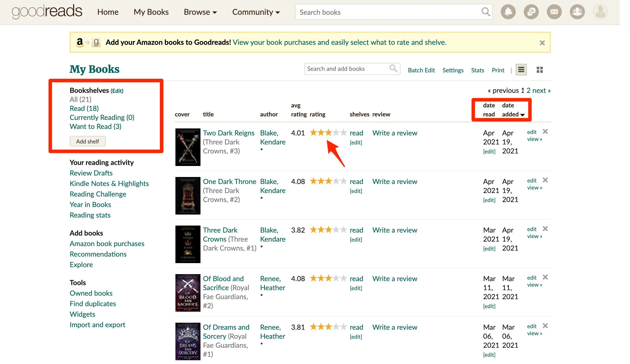This screenshot has width=630, height=364.
Task: Open the notifications bell icon
Action: pos(508,12)
